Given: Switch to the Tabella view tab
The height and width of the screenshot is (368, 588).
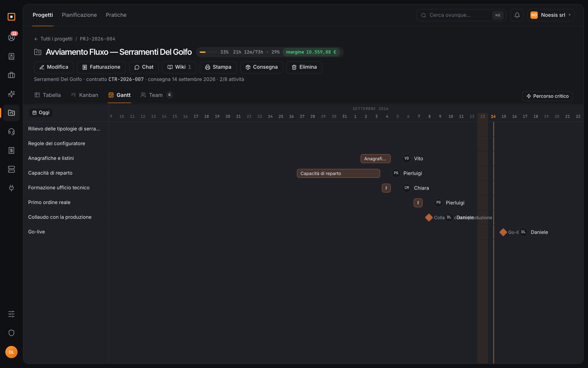Looking at the screenshot, I should pyautogui.click(x=48, y=95).
